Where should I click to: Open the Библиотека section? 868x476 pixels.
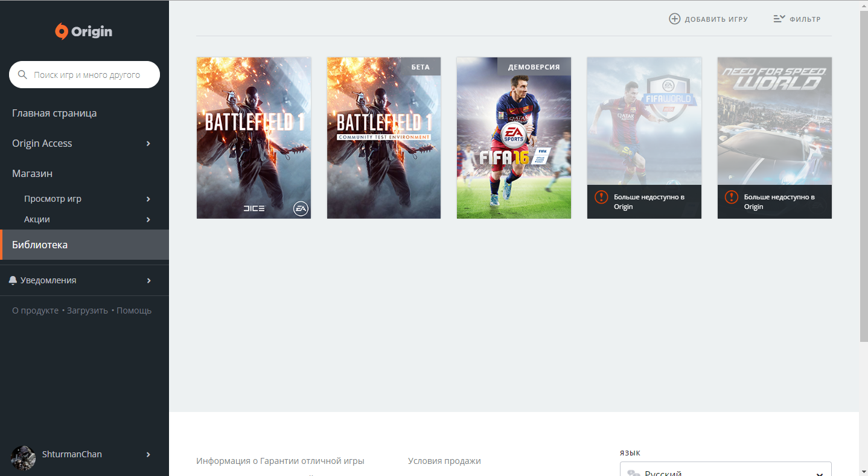pyautogui.click(x=85, y=245)
